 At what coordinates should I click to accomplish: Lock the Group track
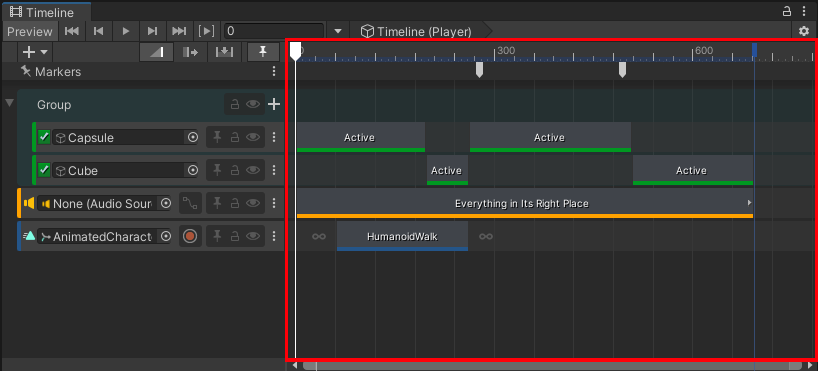tap(235, 104)
